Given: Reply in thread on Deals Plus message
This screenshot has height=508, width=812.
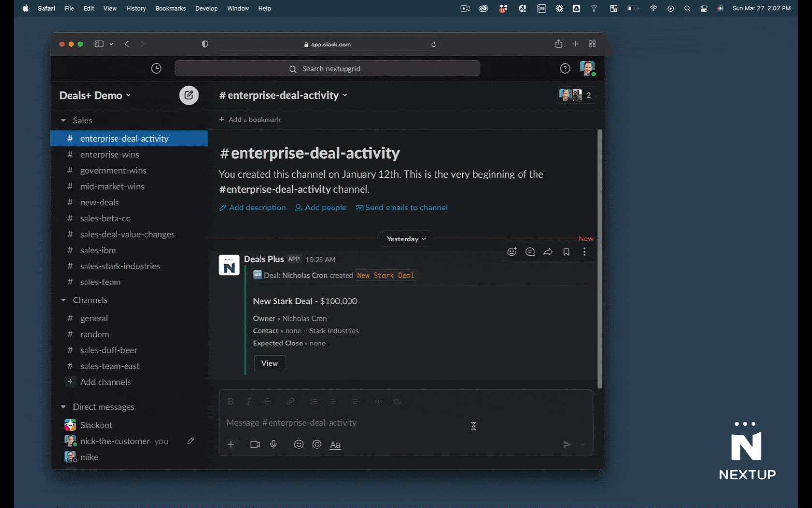Looking at the screenshot, I should click(530, 252).
